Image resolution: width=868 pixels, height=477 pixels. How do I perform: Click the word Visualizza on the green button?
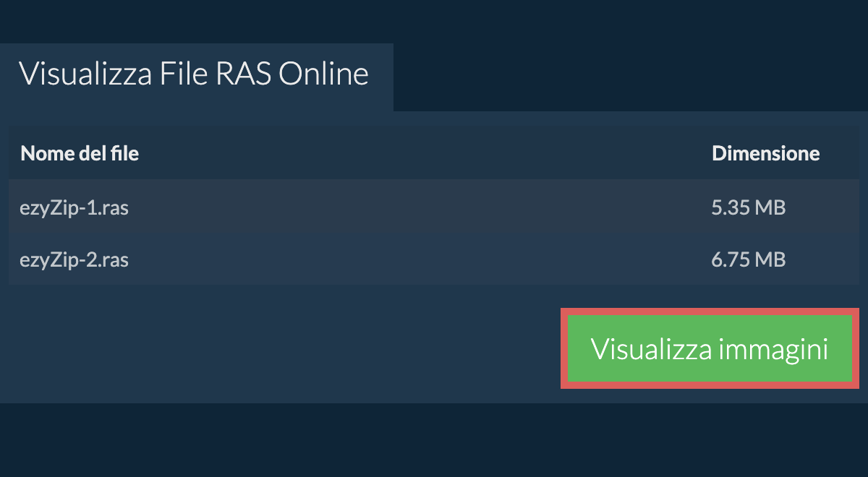pos(651,349)
